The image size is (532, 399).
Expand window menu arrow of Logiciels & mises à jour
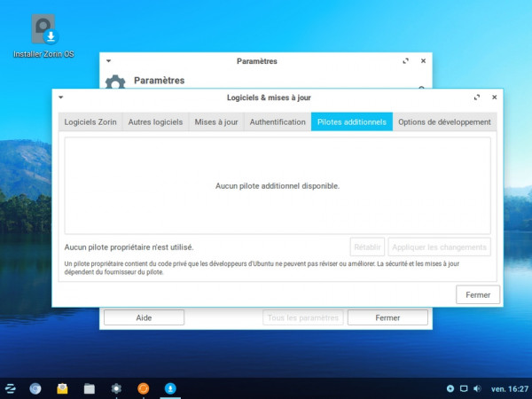click(x=60, y=98)
